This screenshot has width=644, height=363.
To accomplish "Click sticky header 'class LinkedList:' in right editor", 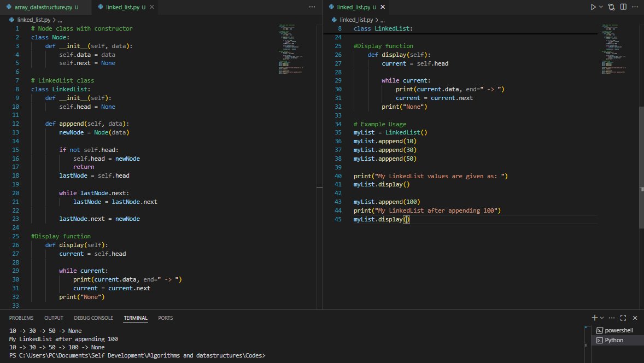I will (383, 28).
